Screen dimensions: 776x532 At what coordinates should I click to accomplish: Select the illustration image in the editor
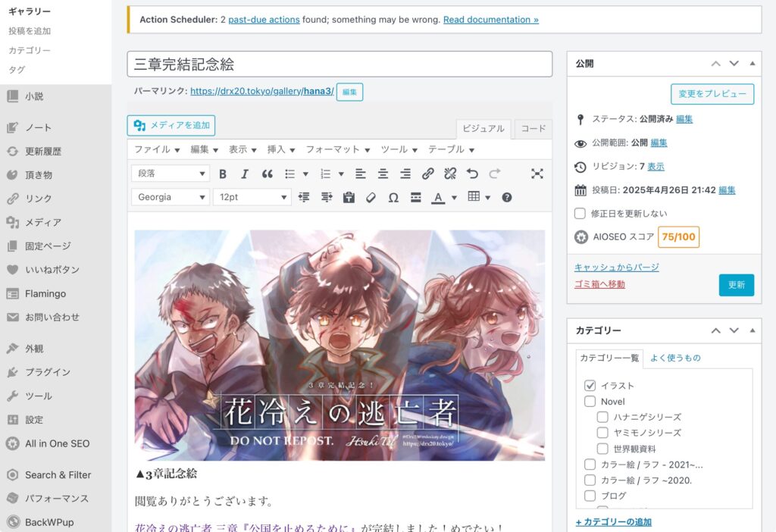tap(339, 346)
